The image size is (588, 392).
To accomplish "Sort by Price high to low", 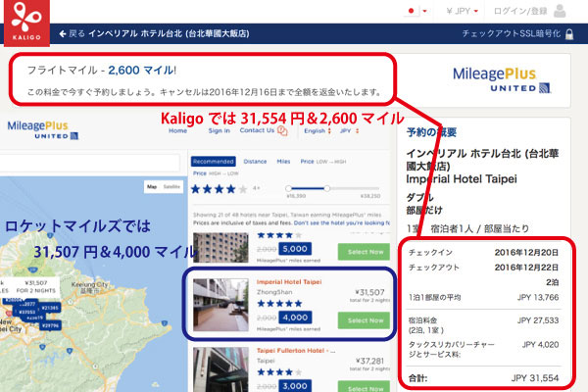I will pyautogui.click(x=216, y=173).
